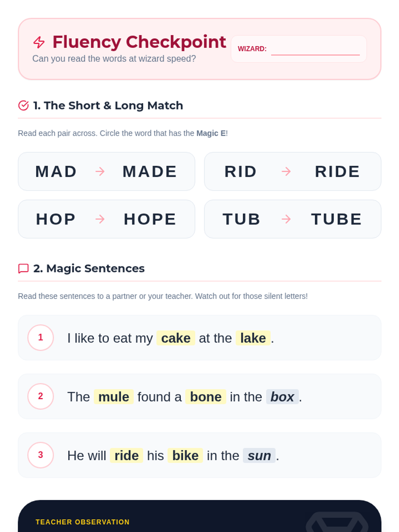The width and height of the screenshot is (399, 532).
Task: Select the word MADE
Action: [150, 172]
